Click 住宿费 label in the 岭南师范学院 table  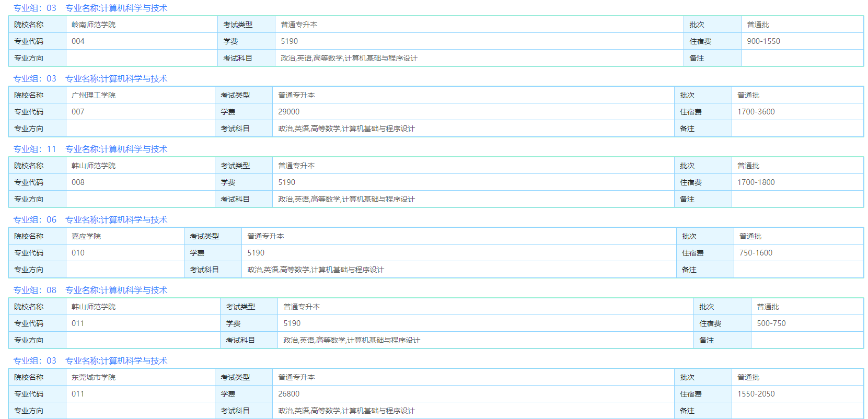tap(700, 41)
